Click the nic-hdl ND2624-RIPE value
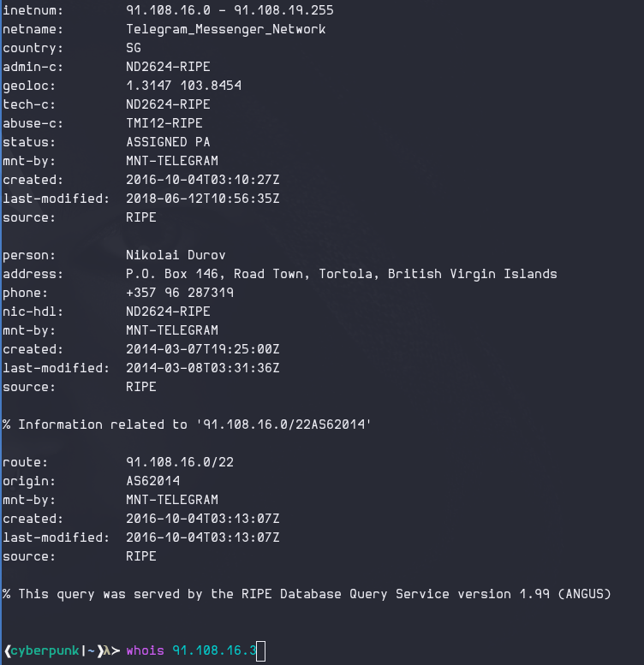The height and width of the screenshot is (665, 644). pos(168,312)
